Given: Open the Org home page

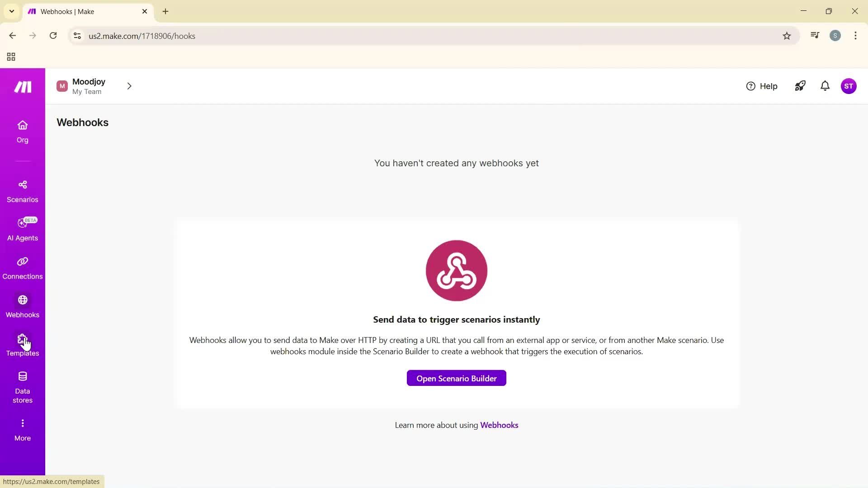Looking at the screenshot, I should pos(22,131).
